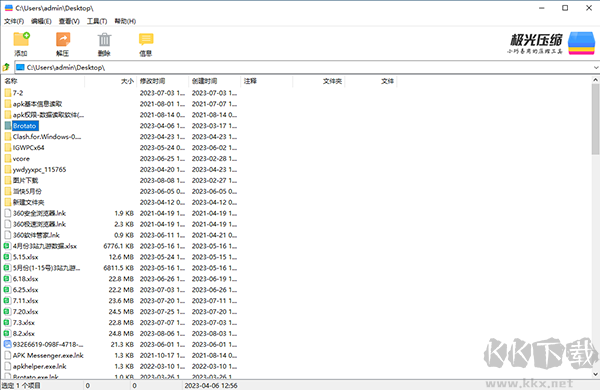Open the 信息 (Info) toolbar icon

(x=146, y=39)
